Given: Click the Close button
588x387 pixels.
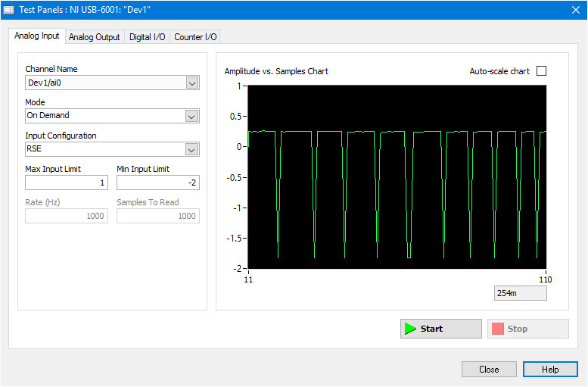Looking at the screenshot, I should coord(489,370).
